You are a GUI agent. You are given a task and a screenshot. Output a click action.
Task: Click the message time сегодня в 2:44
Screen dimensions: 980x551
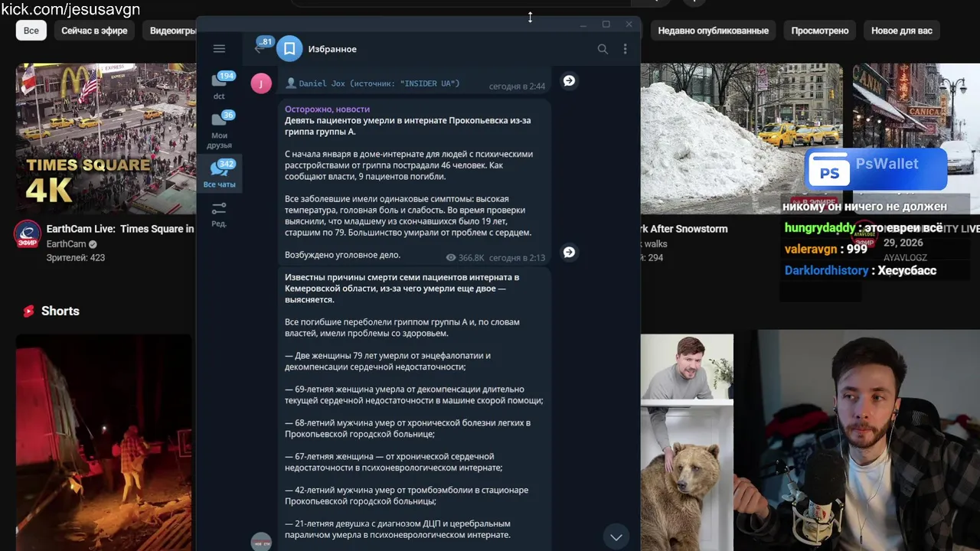(517, 86)
